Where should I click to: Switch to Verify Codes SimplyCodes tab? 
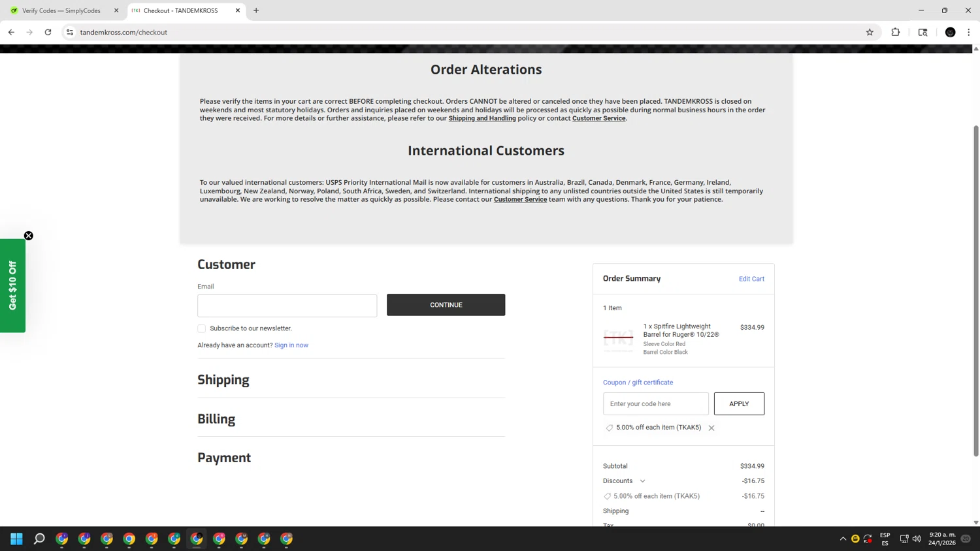tap(62, 10)
